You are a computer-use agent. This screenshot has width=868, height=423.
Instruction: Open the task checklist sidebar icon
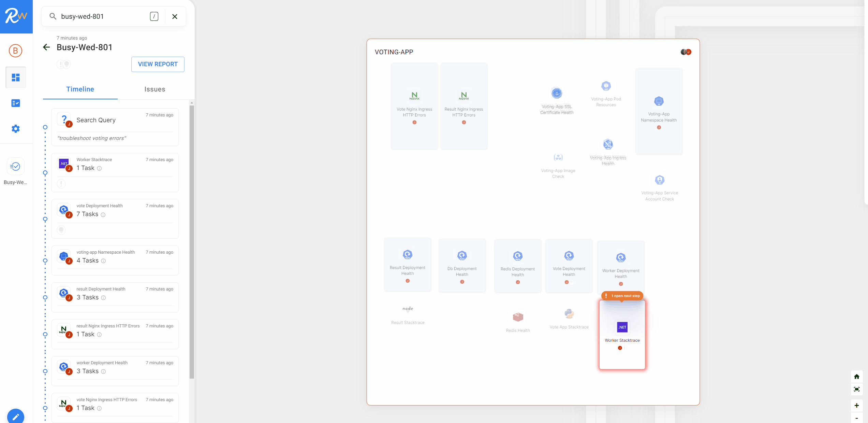[16, 103]
